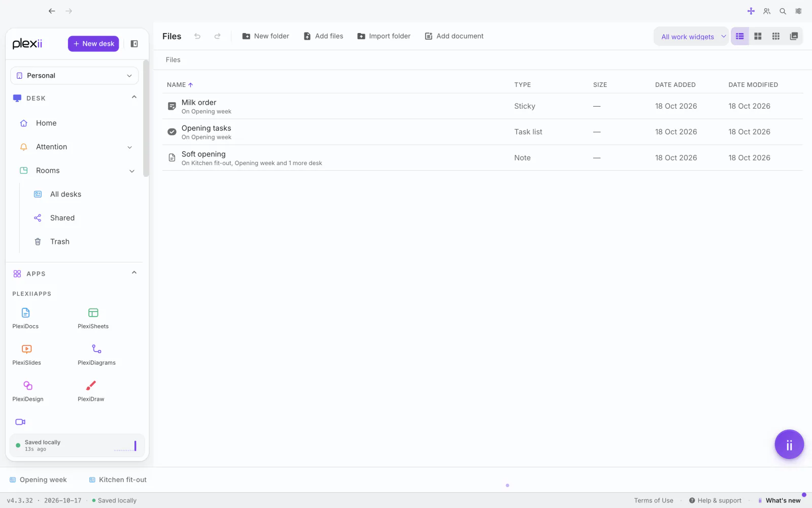Collapse the Rooms item

(x=132, y=171)
